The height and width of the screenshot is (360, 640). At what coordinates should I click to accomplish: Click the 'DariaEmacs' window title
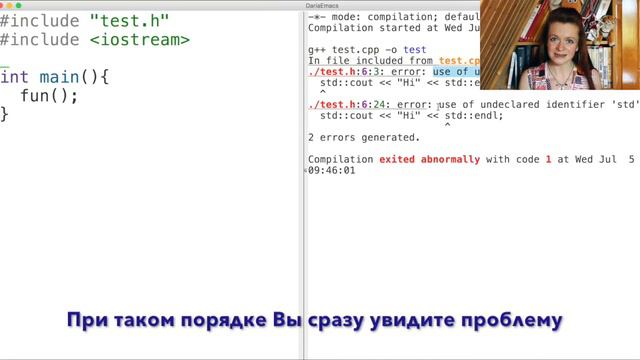click(322, 6)
